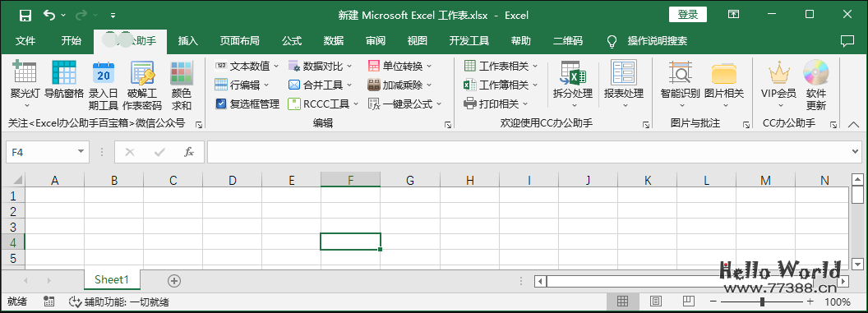Click the Undo arrow icon
This screenshot has width=868, height=313.
[x=50, y=15]
